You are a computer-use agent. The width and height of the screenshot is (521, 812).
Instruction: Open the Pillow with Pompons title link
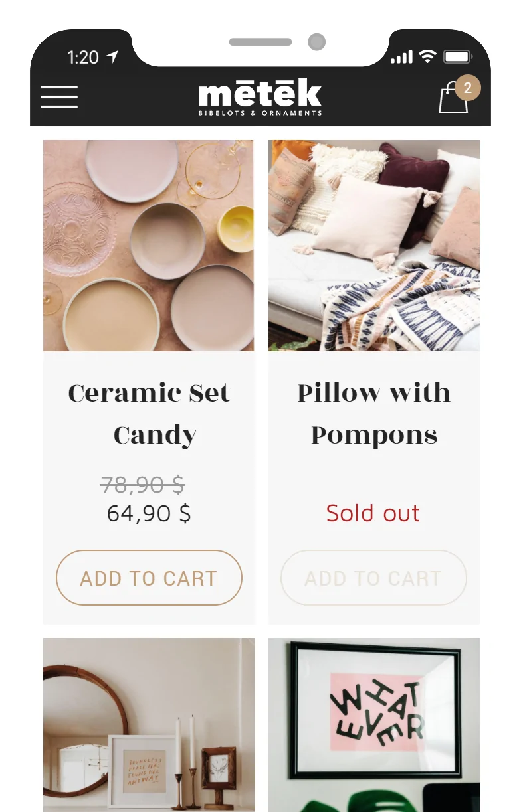[373, 414]
